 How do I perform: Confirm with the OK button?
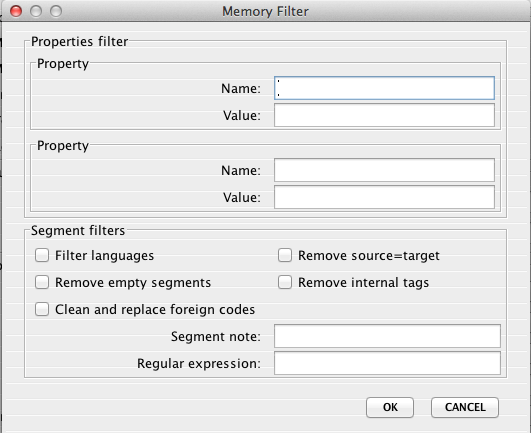pyautogui.click(x=390, y=407)
